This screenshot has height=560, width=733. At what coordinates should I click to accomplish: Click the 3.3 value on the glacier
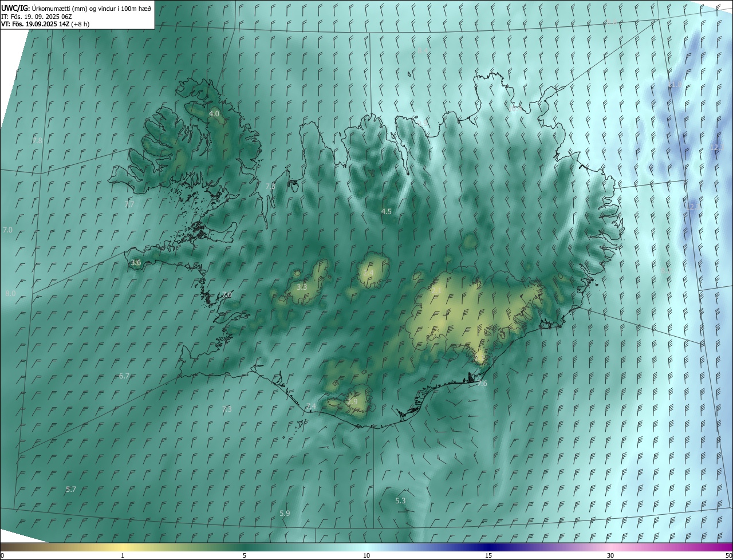[302, 287]
